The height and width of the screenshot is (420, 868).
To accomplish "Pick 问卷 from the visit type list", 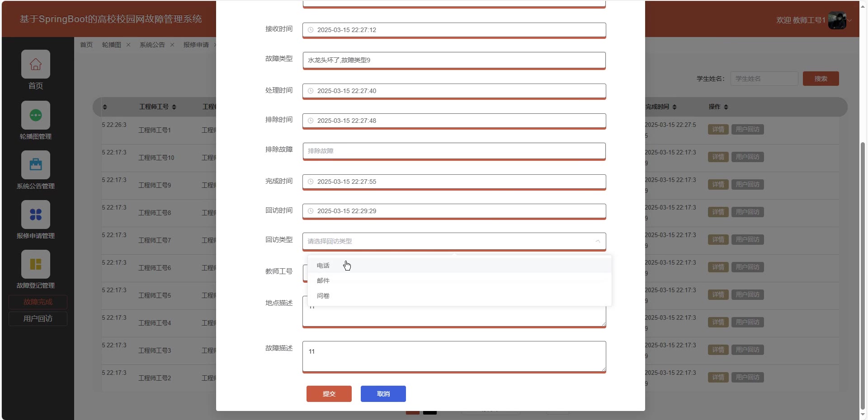I will pos(323,296).
